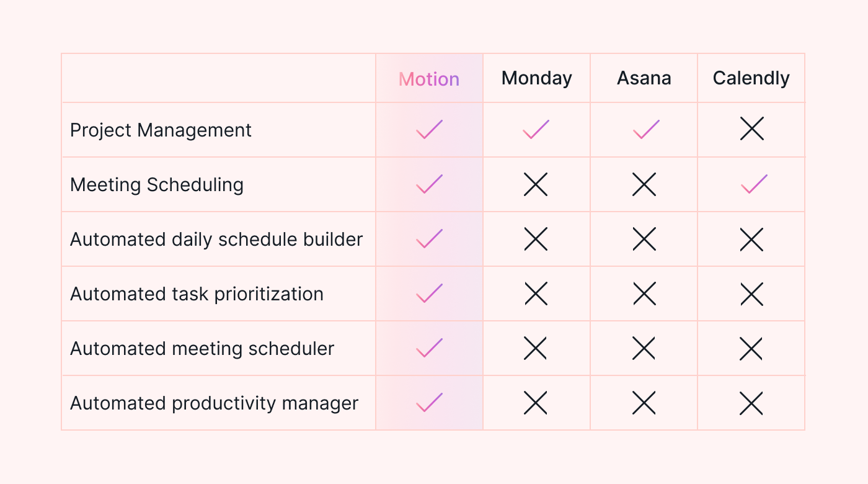
Task: Click Calendly's Automated meeting scheduler X mark
Action: [751, 349]
